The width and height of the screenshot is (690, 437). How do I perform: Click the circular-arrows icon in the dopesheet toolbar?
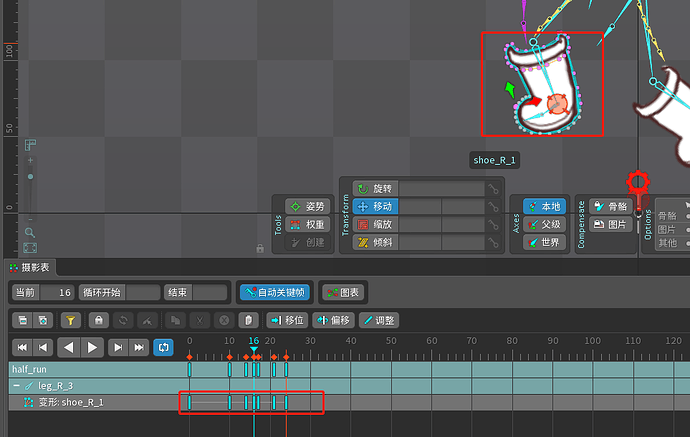(x=123, y=320)
